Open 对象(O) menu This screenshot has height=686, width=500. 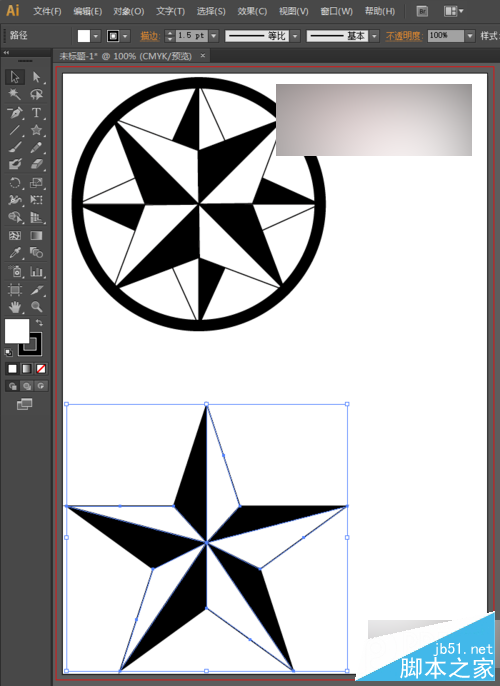tap(129, 11)
